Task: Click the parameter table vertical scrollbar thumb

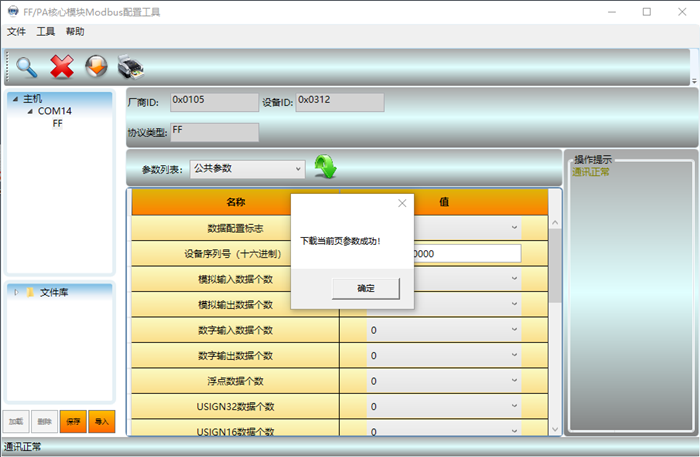Action: pos(555,266)
